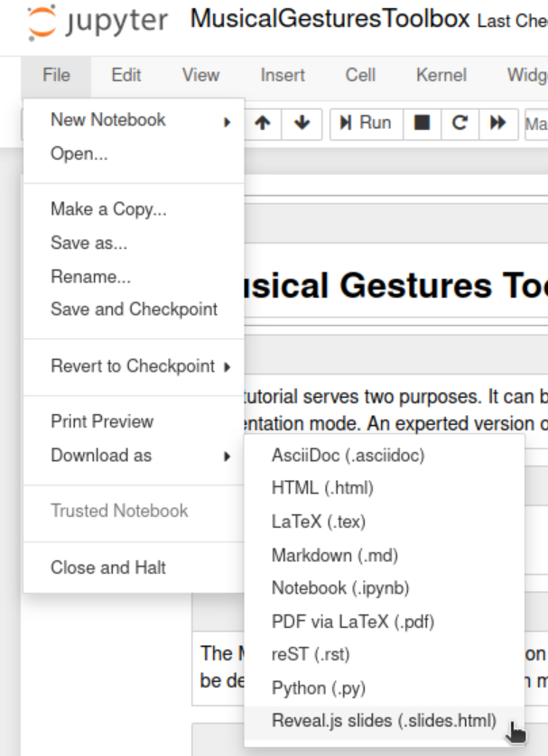Restart the kernel with circular arrow
The height and width of the screenshot is (756, 548).
coord(460,123)
